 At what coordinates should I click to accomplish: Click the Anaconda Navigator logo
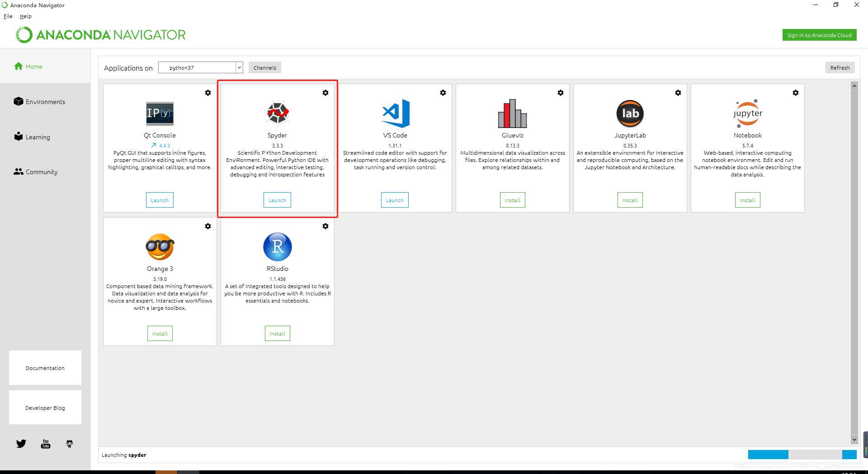point(100,35)
